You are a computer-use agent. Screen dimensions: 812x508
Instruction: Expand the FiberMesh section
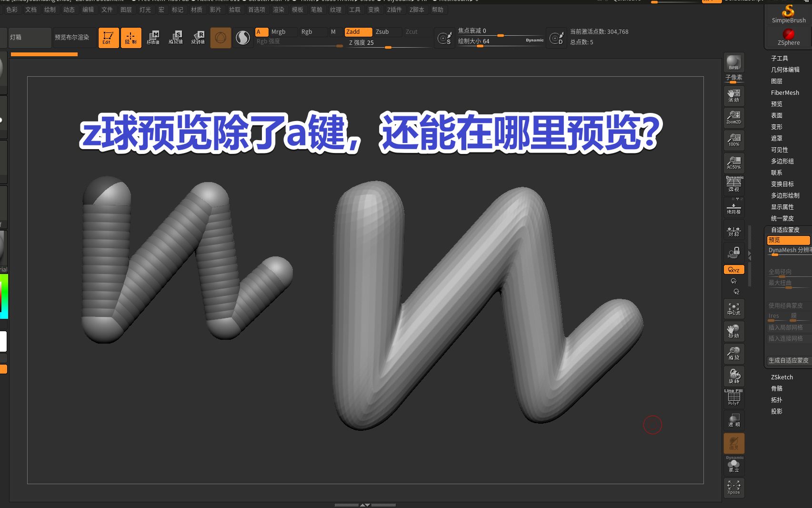coord(785,92)
